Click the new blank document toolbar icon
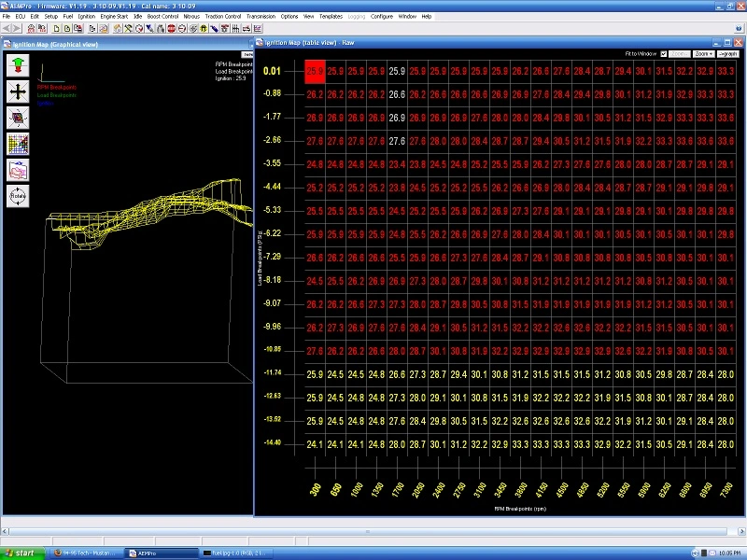Viewport: 747px width, 560px height. tap(57, 29)
